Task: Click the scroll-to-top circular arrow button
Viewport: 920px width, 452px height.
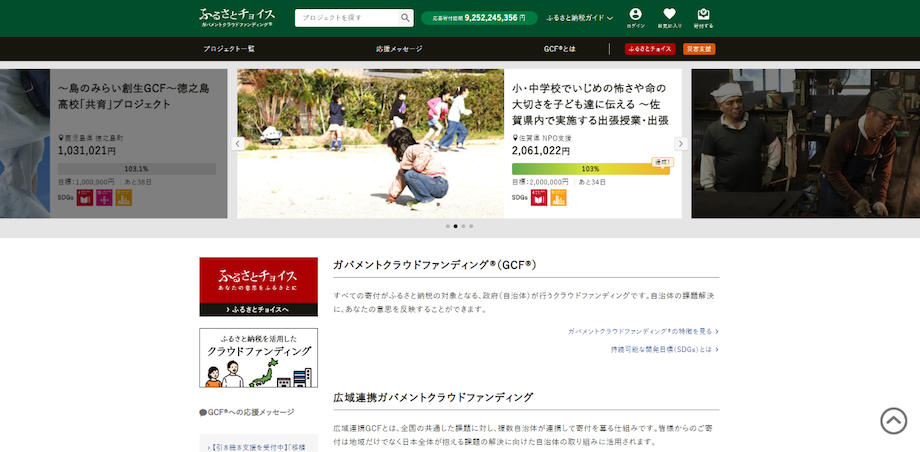Action: point(893,421)
